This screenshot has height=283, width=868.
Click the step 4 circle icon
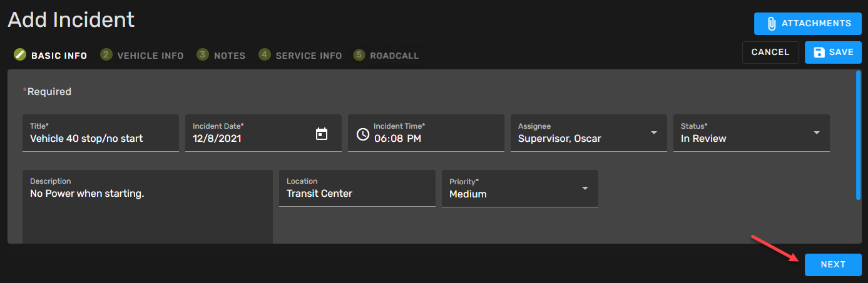coord(264,55)
